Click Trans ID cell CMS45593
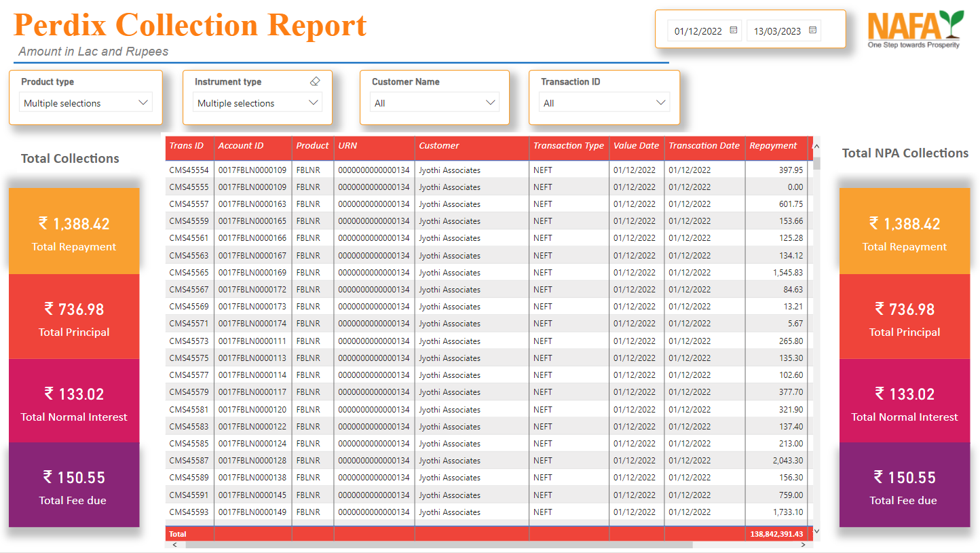Viewport: 980px width, 553px height. (x=189, y=512)
